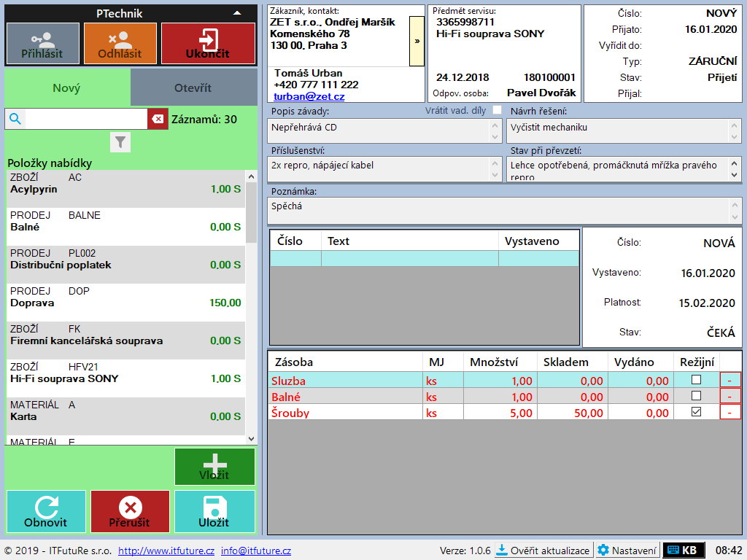Image resolution: width=747 pixels, height=560 pixels.
Task: Select the Doprava item priced 150,00
Action: click(x=125, y=303)
